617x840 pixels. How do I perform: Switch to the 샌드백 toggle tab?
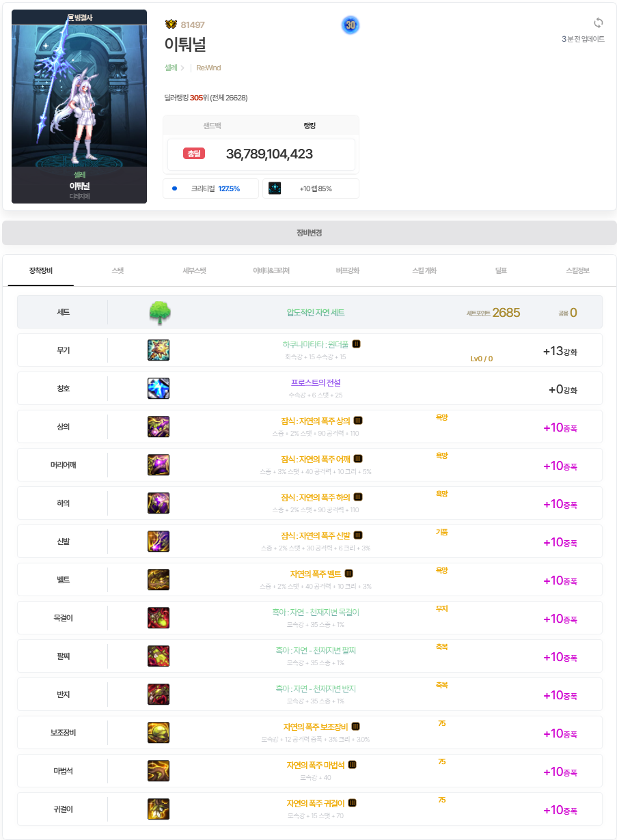[212, 126]
